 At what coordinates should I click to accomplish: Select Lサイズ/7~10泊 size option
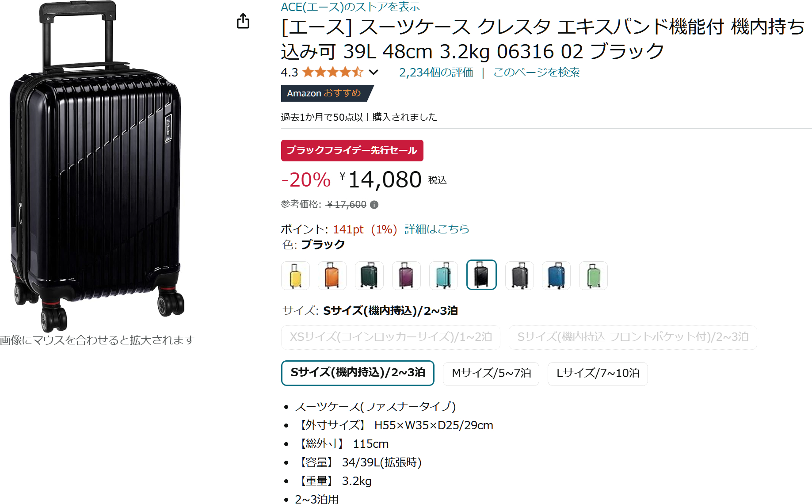click(x=598, y=374)
